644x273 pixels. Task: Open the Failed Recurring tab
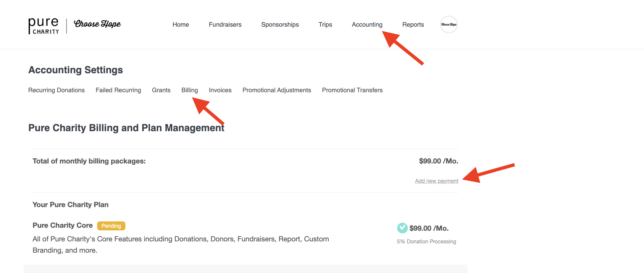118,90
